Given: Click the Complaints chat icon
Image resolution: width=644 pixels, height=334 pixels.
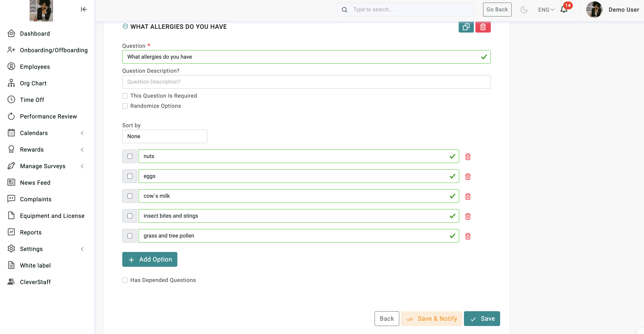Looking at the screenshot, I should pos(11,199).
